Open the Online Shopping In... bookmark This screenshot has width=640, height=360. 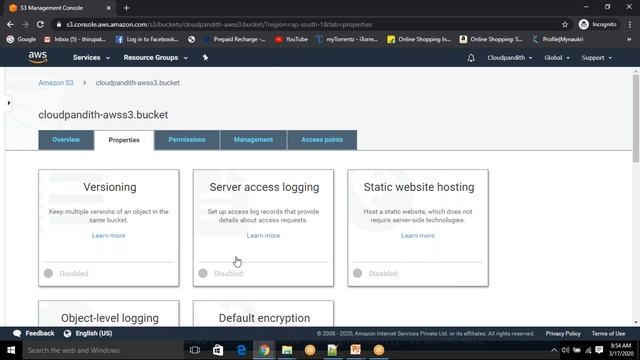pyautogui.click(x=419, y=39)
